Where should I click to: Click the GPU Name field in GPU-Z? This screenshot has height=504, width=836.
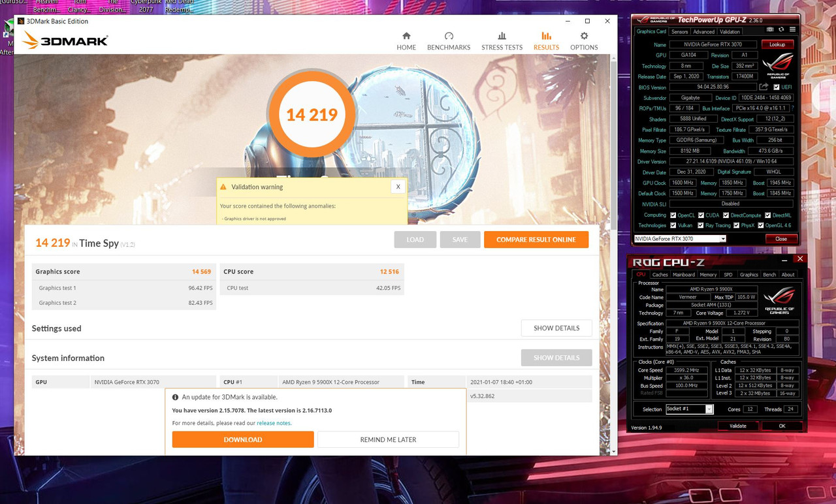pyautogui.click(x=713, y=44)
